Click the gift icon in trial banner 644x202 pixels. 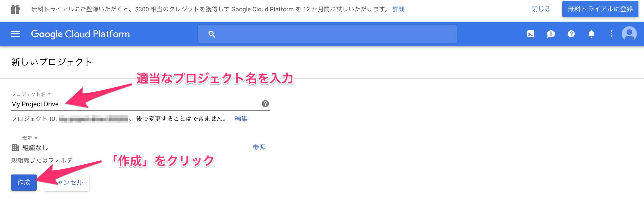point(15,10)
